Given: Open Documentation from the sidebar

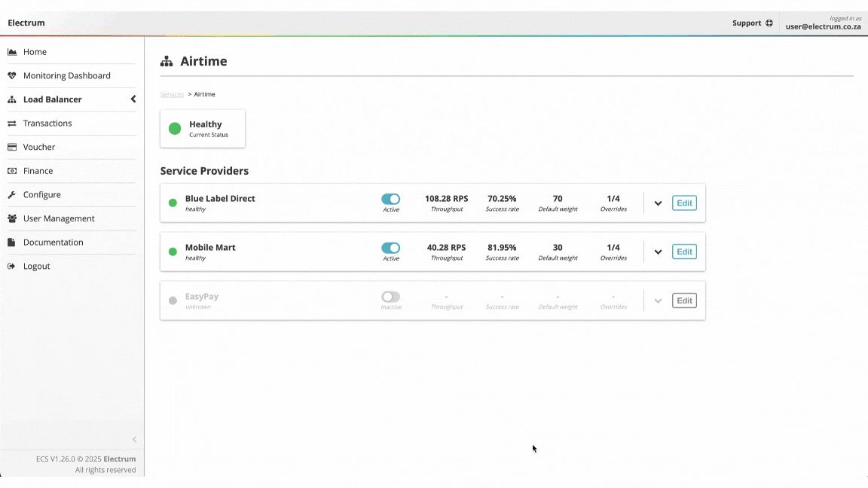Looking at the screenshot, I should click(x=53, y=242).
